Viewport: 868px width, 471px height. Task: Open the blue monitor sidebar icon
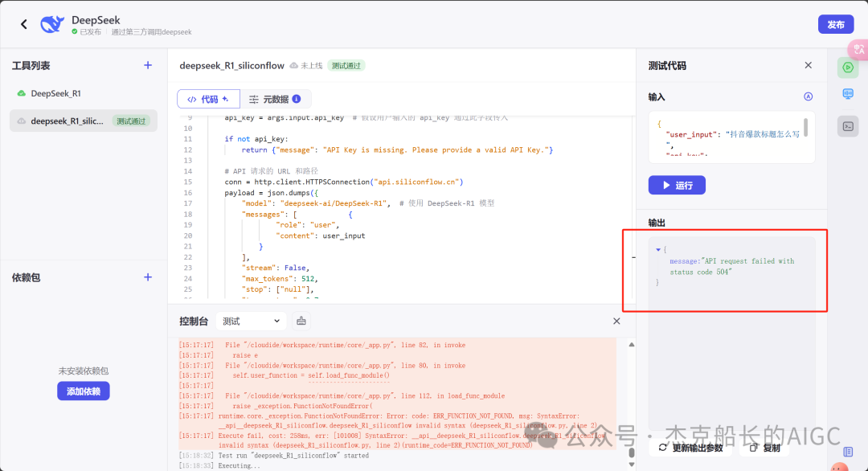tap(848, 94)
